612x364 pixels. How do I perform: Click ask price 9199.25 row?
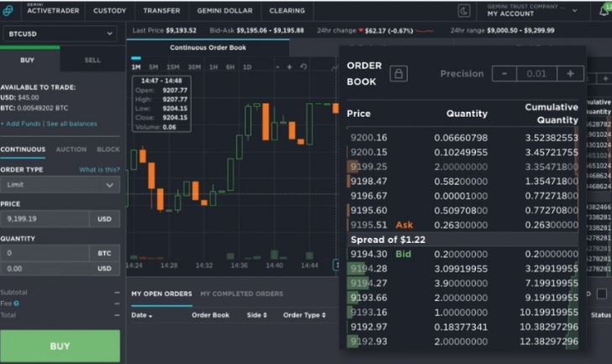(462, 167)
